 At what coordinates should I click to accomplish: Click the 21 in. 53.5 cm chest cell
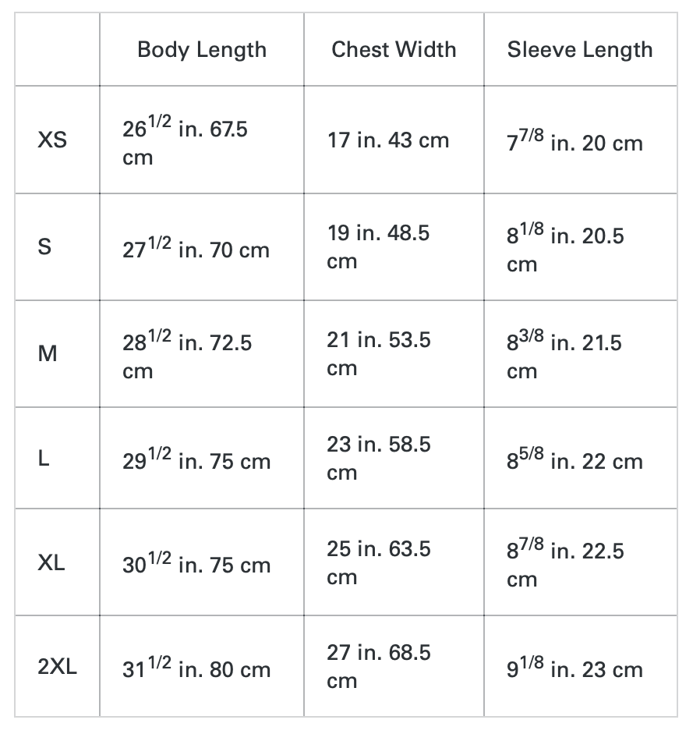378,353
